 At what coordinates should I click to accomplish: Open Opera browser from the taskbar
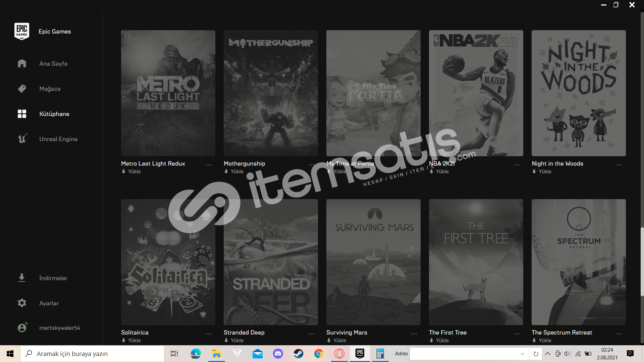[339, 354]
